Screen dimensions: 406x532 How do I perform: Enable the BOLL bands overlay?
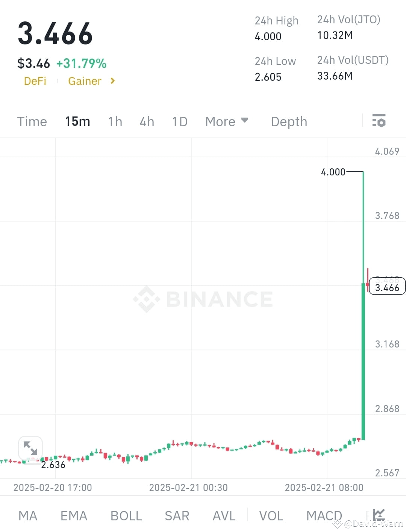pos(126,515)
